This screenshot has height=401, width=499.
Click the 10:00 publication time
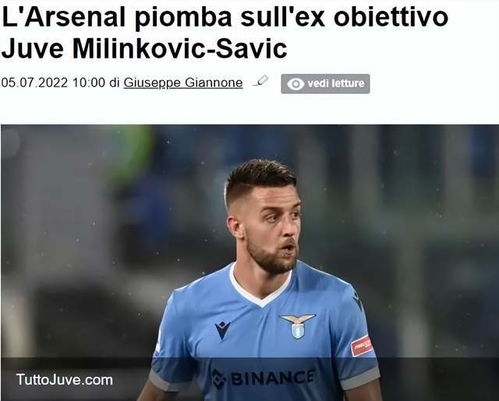click(x=89, y=83)
